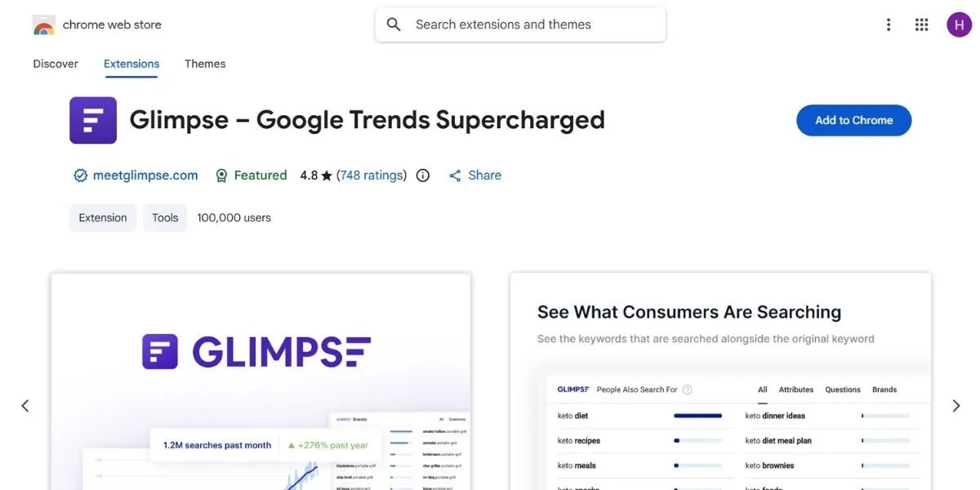
Task: Open the Discover tab
Action: pos(55,64)
